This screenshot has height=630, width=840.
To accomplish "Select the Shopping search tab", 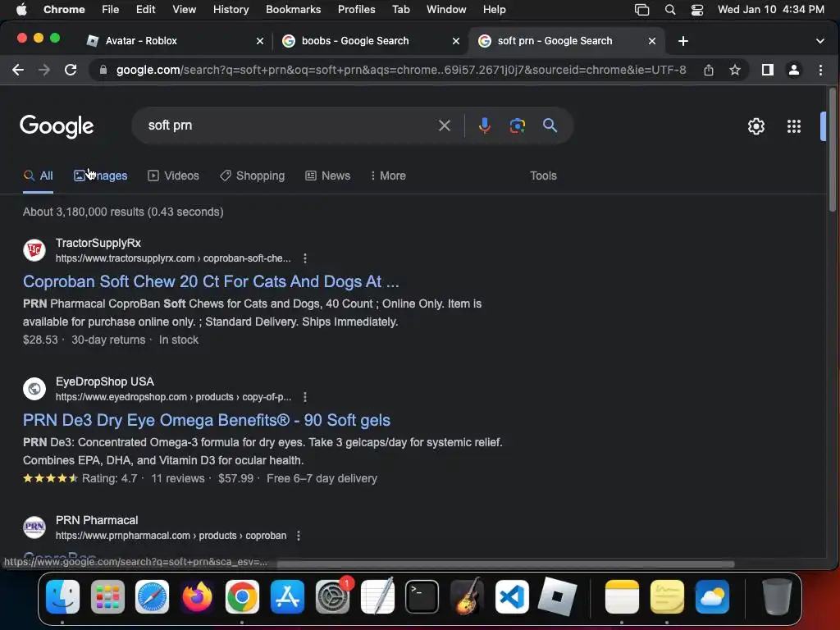I will coord(252,176).
